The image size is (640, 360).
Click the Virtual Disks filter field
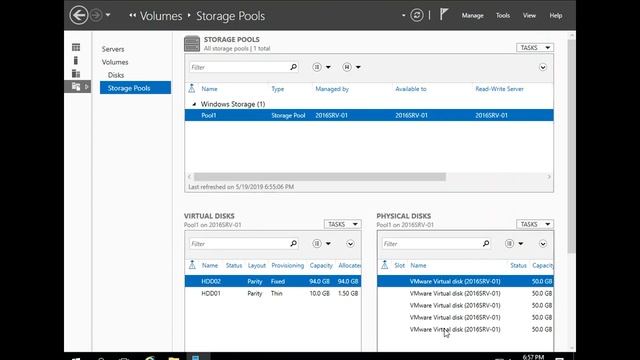click(x=239, y=244)
